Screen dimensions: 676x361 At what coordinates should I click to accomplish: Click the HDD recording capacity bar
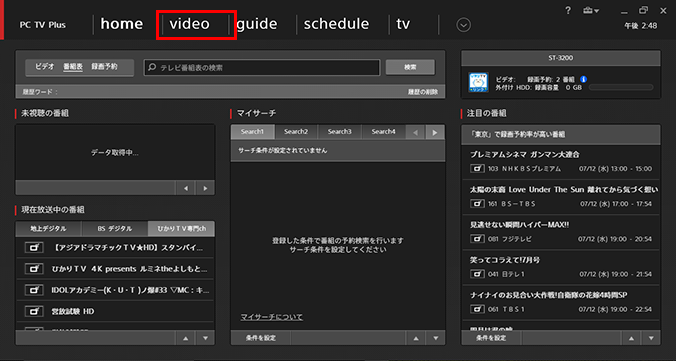pyautogui.click(x=621, y=88)
